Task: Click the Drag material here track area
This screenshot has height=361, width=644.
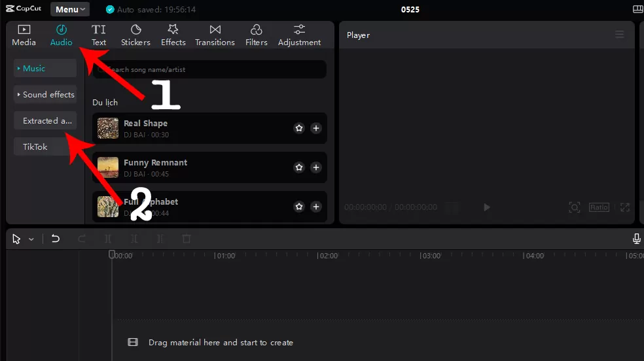Action: tap(221, 343)
